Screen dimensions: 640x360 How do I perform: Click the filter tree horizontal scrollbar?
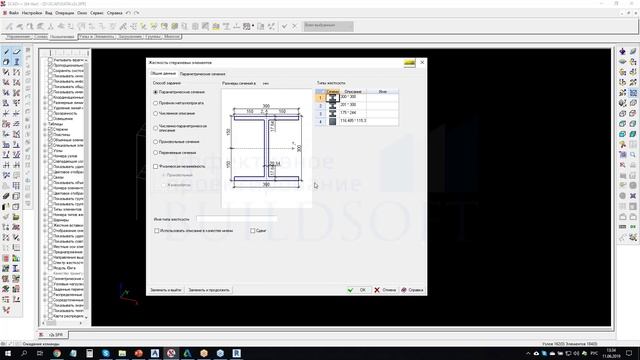click(63, 323)
